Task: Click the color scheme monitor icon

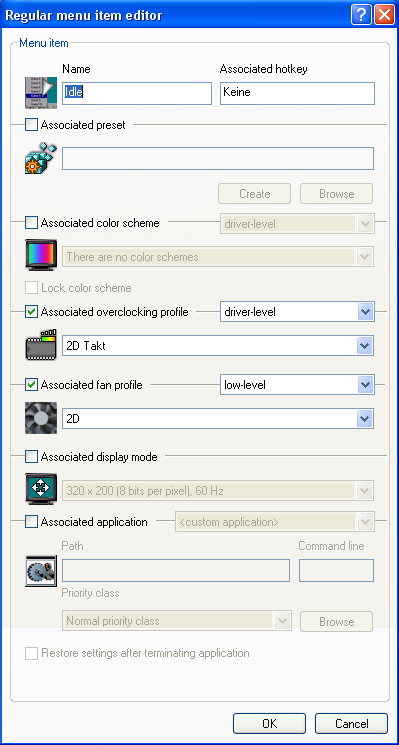Action: tap(41, 256)
